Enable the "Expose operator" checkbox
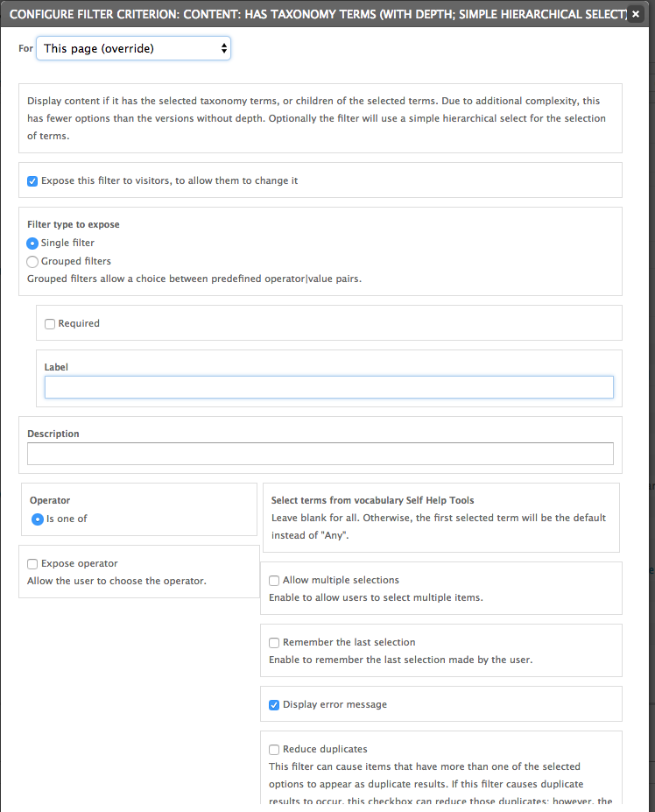The width and height of the screenshot is (655, 812). coord(32,563)
